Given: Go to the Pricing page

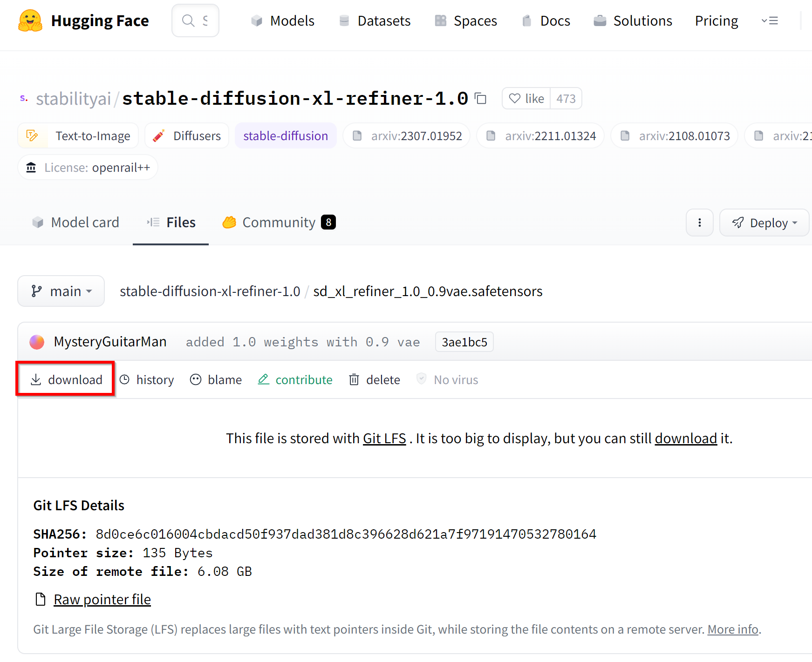Looking at the screenshot, I should pos(716,21).
